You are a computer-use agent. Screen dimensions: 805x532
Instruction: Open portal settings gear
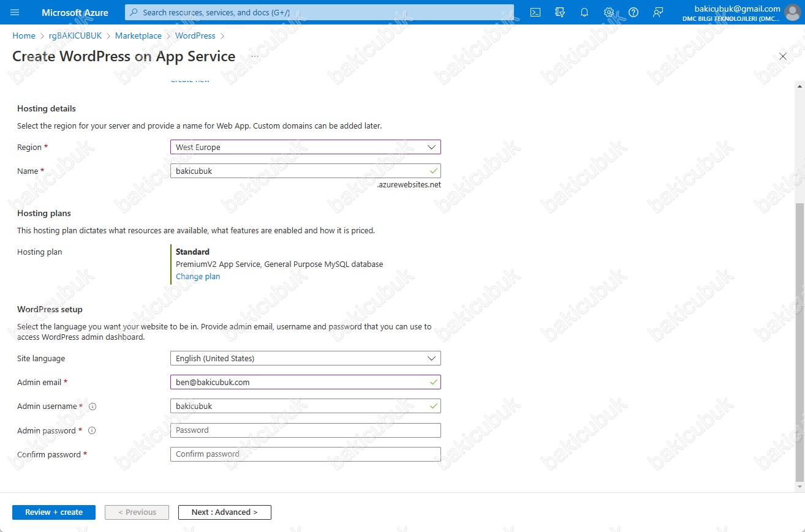[609, 12]
